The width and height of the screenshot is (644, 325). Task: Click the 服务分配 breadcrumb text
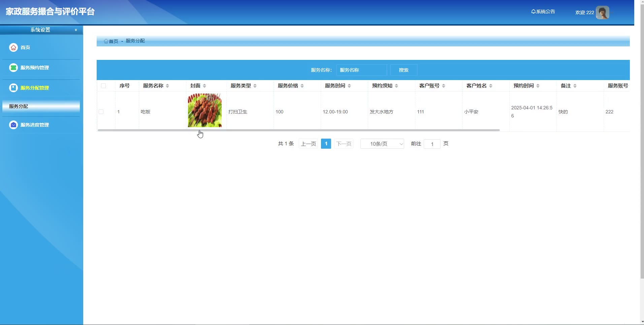[x=135, y=41]
